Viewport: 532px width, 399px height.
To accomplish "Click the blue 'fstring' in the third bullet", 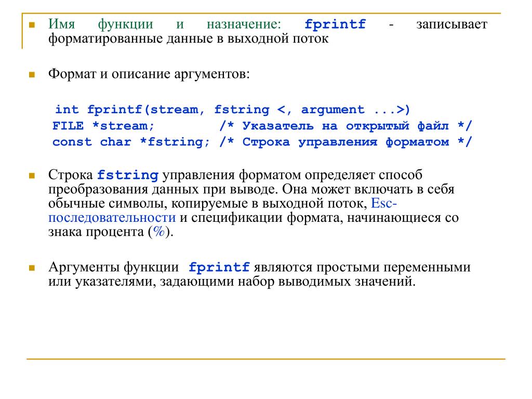I will point(128,176).
